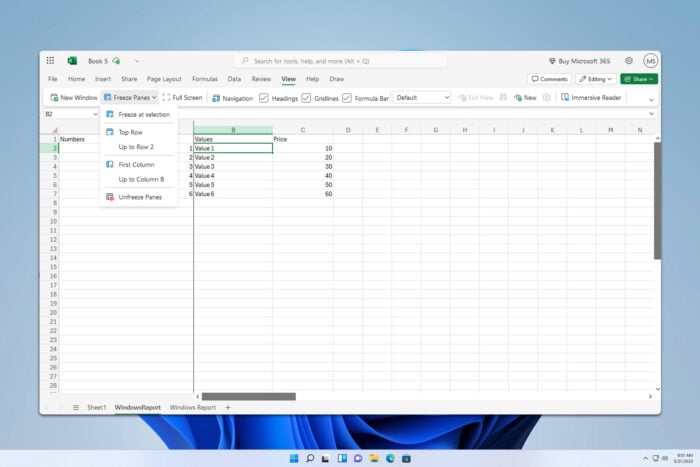This screenshot has width=700, height=467.
Task: Click the select all corner triangle
Action: [x=55, y=130]
